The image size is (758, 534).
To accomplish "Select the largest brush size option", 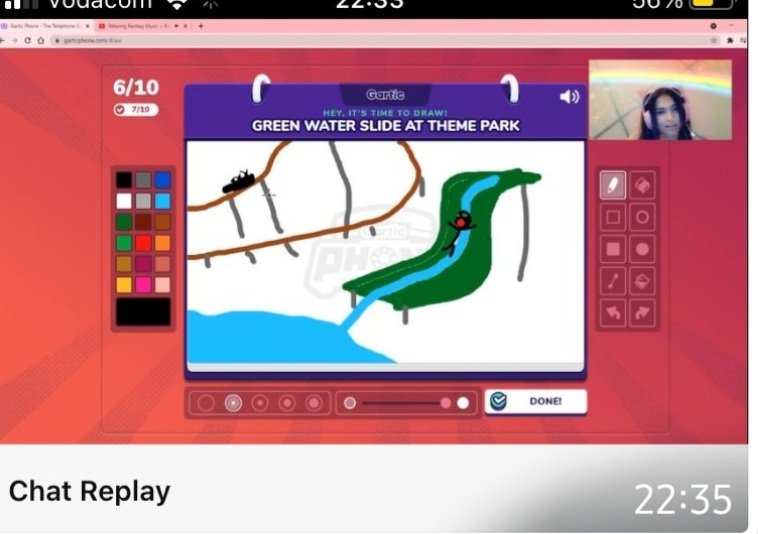I will click(314, 403).
